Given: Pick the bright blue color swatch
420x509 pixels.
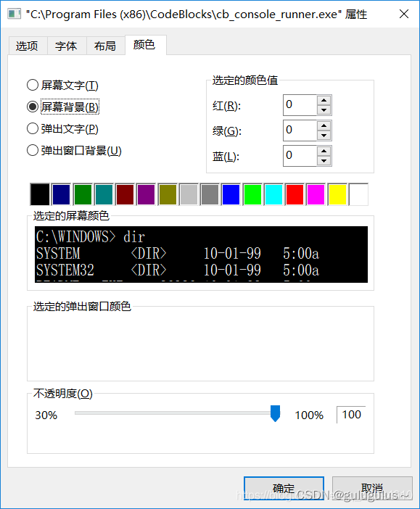Looking at the screenshot, I should tap(231, 194).
